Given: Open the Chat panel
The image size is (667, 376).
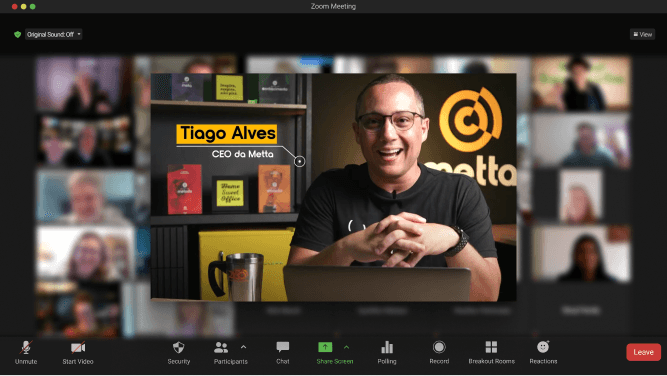Looking at the screenshot, I should [282, 353].
